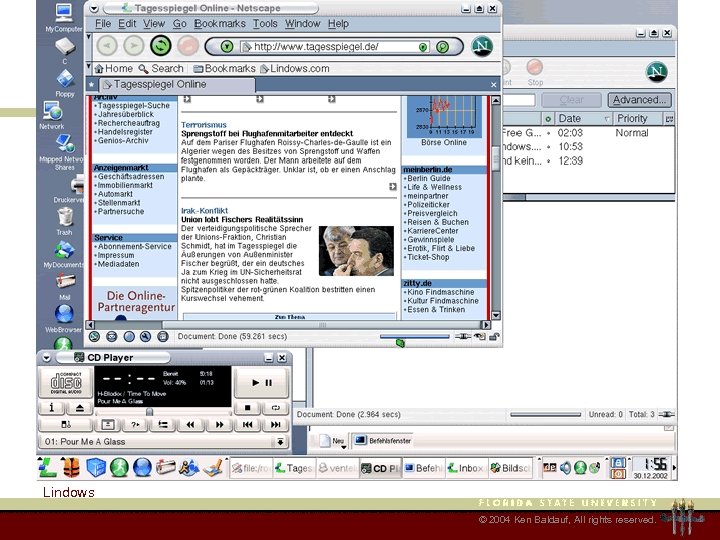Open the 'Neu' dropdown in file manager
This screenshot has height=540, width=720.
click(x=334, y=441)
